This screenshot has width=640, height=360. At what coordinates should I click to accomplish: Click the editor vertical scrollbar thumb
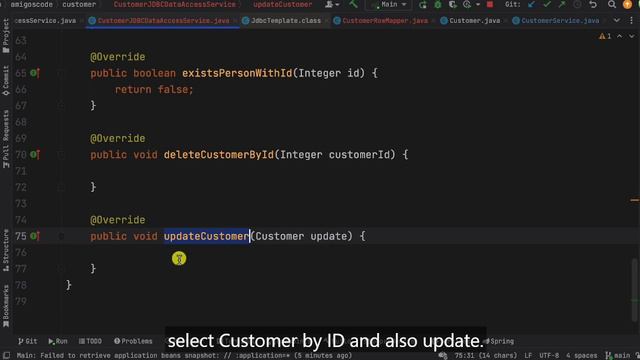pos(635,290)
